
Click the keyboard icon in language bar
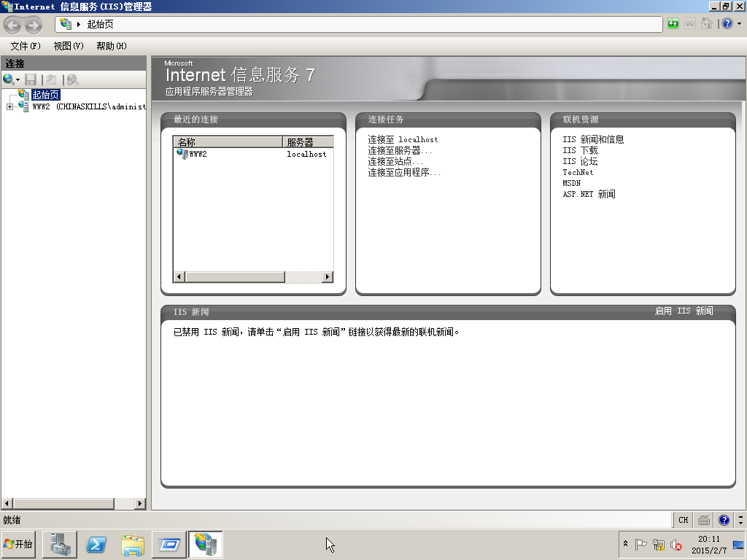704,520
